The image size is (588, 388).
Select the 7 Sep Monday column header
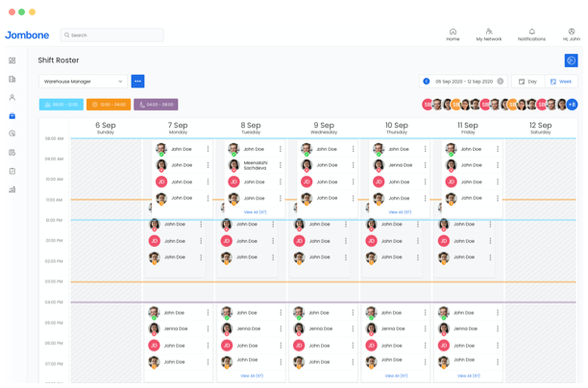[178, 128]
